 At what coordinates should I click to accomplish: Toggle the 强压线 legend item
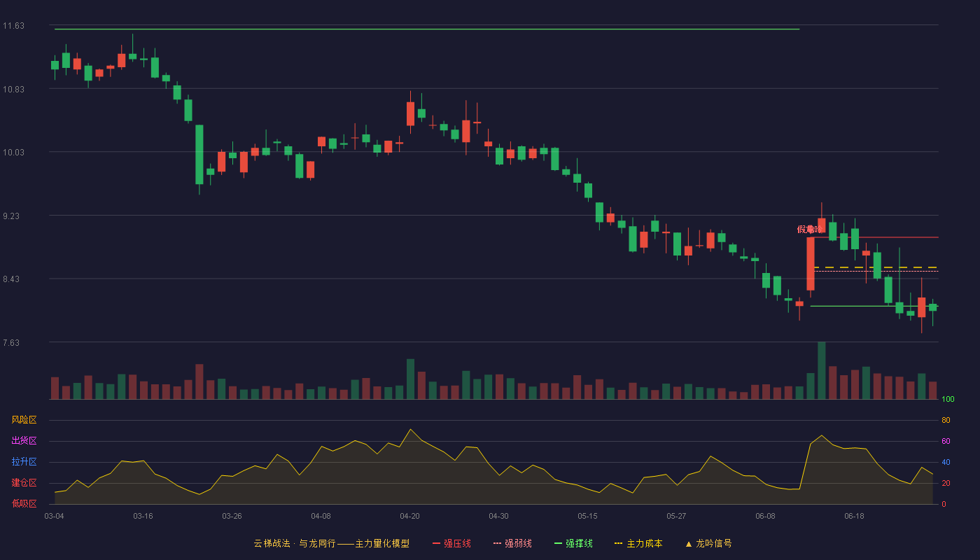click(x=452, y=543)
